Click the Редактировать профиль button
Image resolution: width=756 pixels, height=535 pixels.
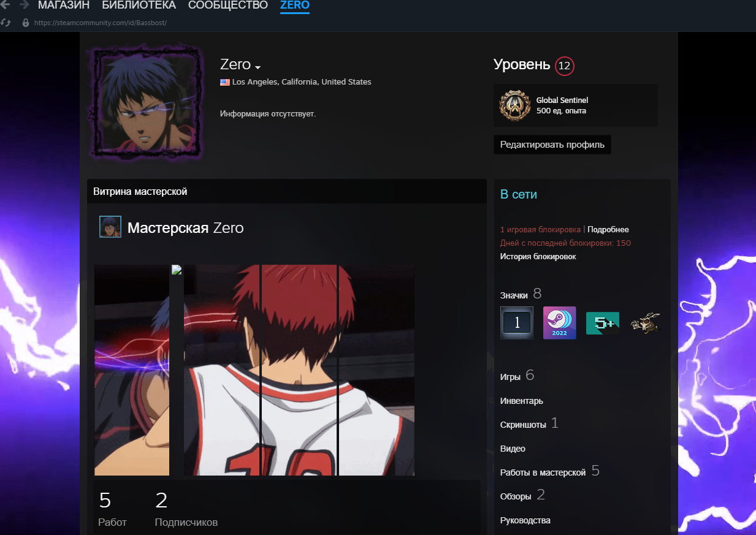click(x=552, y=145)
